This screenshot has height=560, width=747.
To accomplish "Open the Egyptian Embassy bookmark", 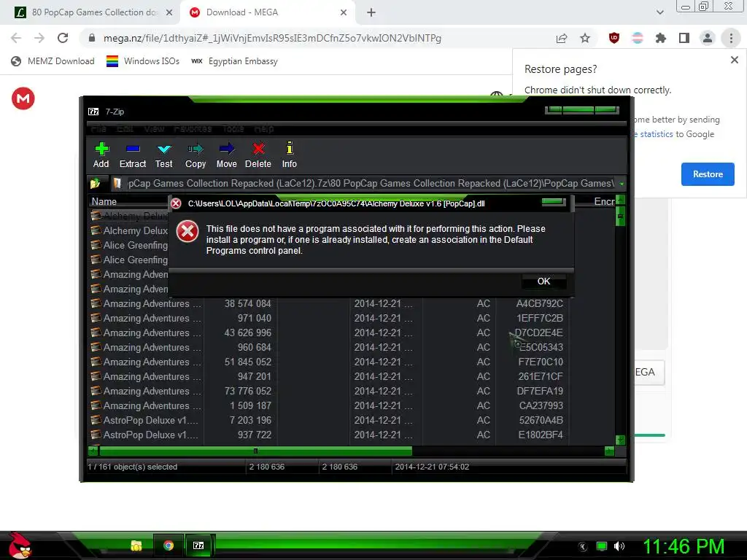I will pos(234,61).
